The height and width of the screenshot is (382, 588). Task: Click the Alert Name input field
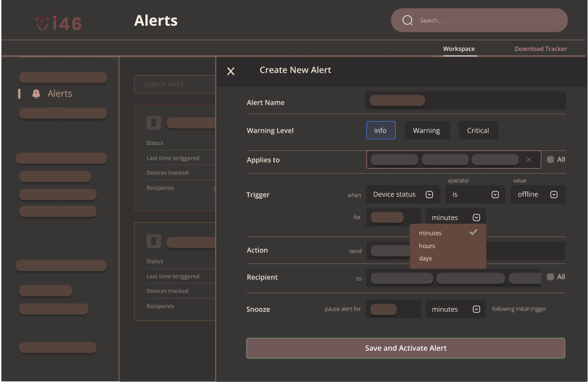click(465, 101)
